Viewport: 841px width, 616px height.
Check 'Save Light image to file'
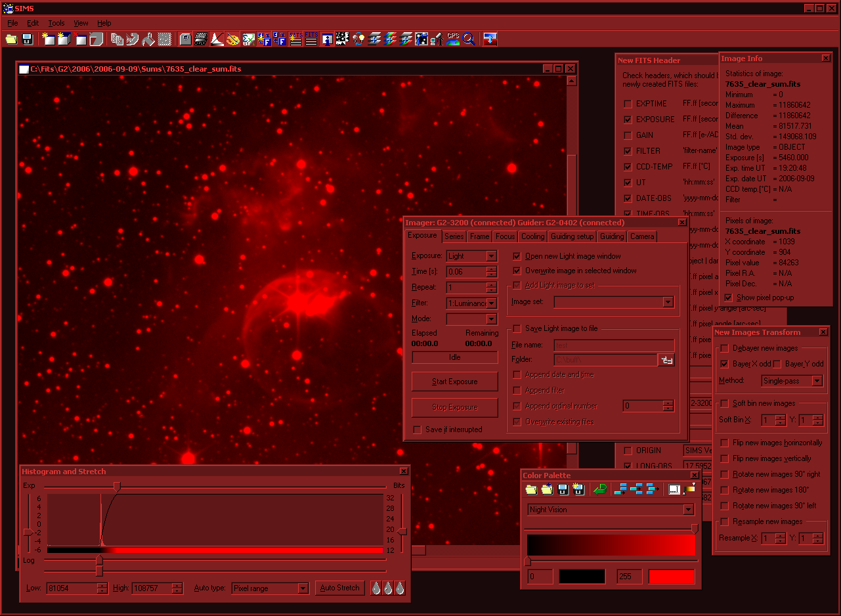517,328
